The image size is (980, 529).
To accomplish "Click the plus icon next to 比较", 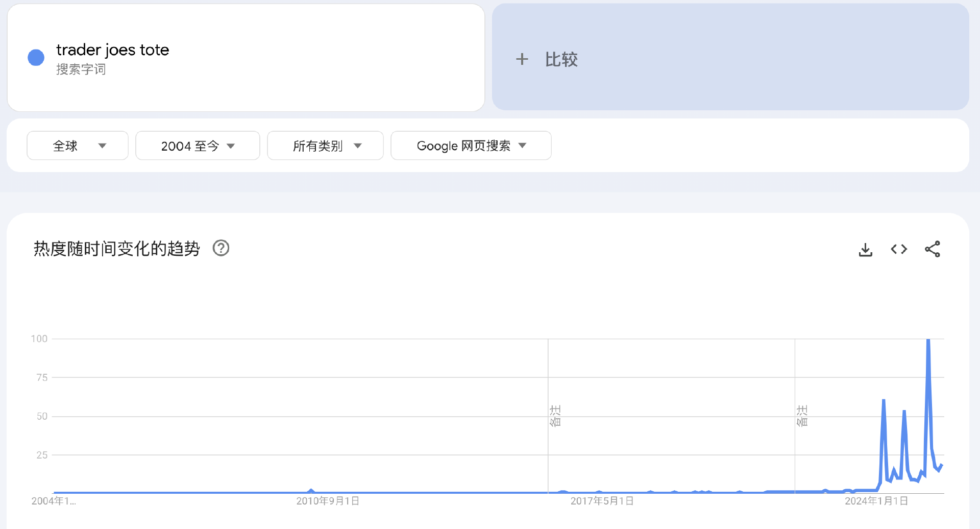I will (x=522, y=59).
